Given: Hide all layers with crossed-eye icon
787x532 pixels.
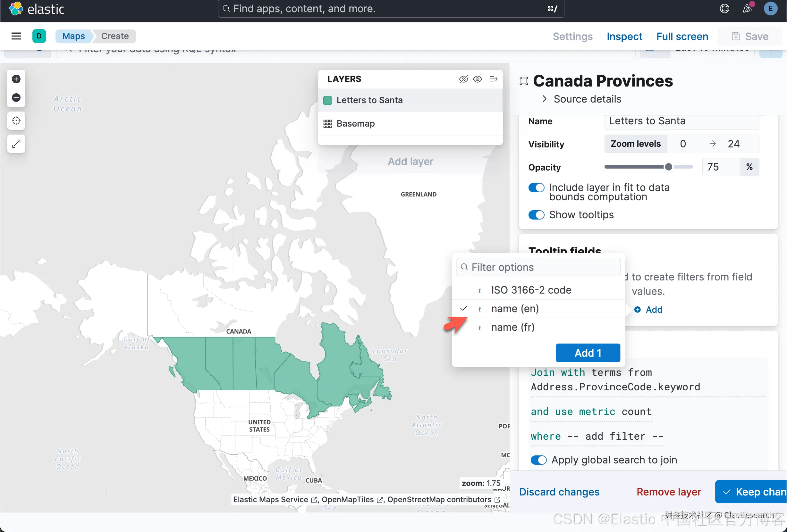Looking at the screenshot, I should (x=463, y=79).
